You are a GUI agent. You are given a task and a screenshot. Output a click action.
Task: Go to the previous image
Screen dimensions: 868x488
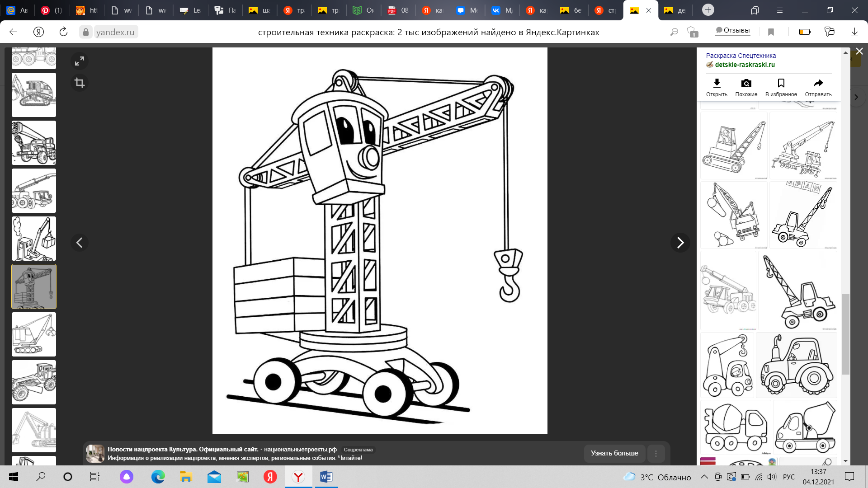[80, 243]
